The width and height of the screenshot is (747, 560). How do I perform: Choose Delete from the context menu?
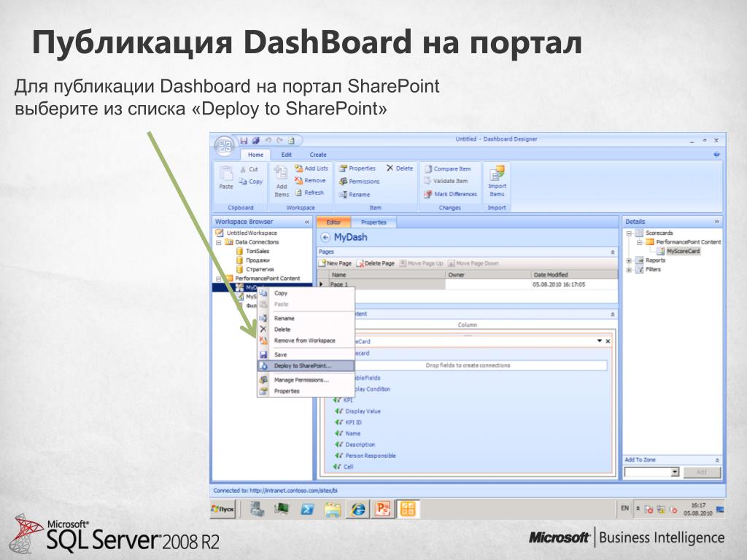coord(306,330)
